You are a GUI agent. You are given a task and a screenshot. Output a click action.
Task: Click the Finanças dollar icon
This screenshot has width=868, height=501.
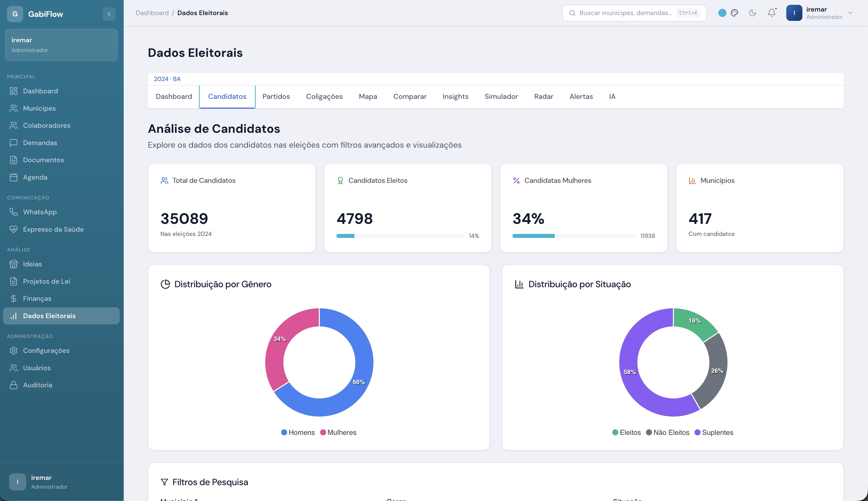[x=13, y=298]
